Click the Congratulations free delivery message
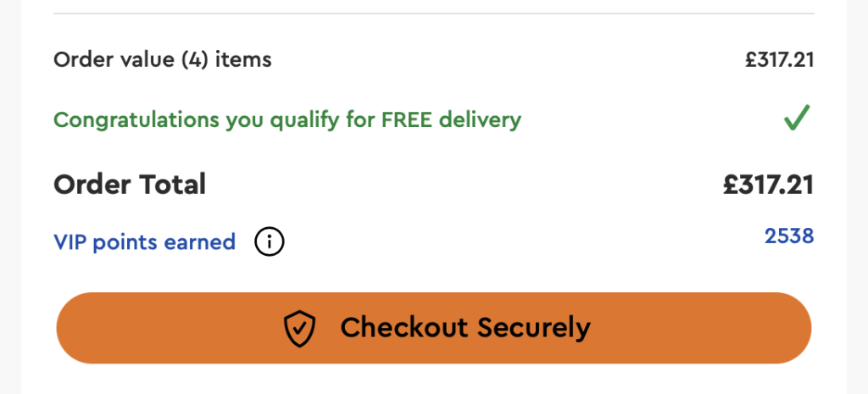 [287, 120]
